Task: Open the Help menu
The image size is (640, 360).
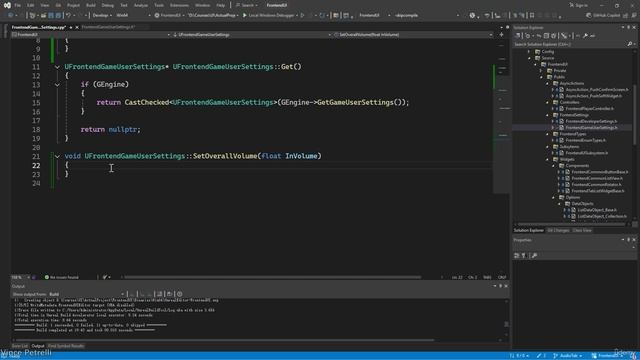Action: coord(220,5)
